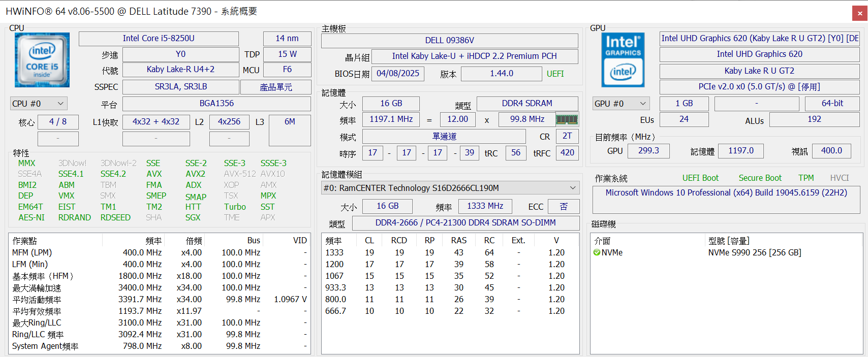The width and height of the screenshot is (868, 357).
Task: Close the HWiNFO summary window
Action: 860,13
